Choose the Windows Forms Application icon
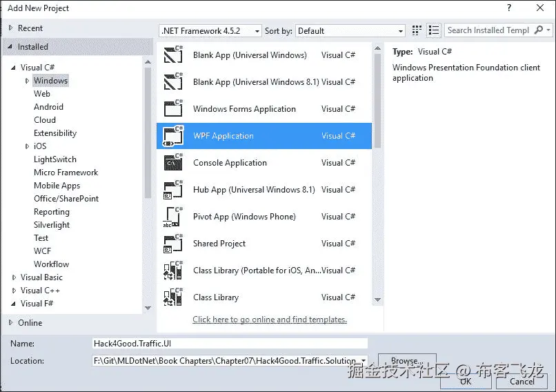Screen dimensions: 556x392 click(173, 108)
